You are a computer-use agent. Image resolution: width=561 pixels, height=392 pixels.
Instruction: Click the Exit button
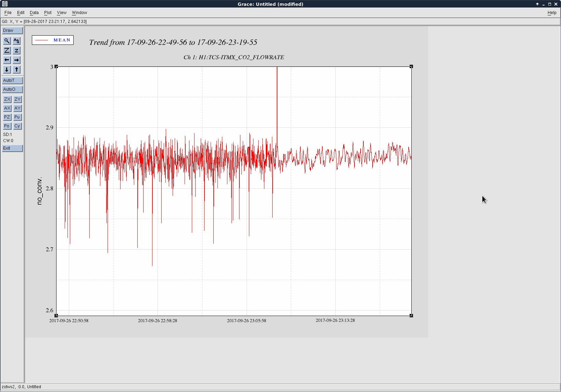pos(12,148)
